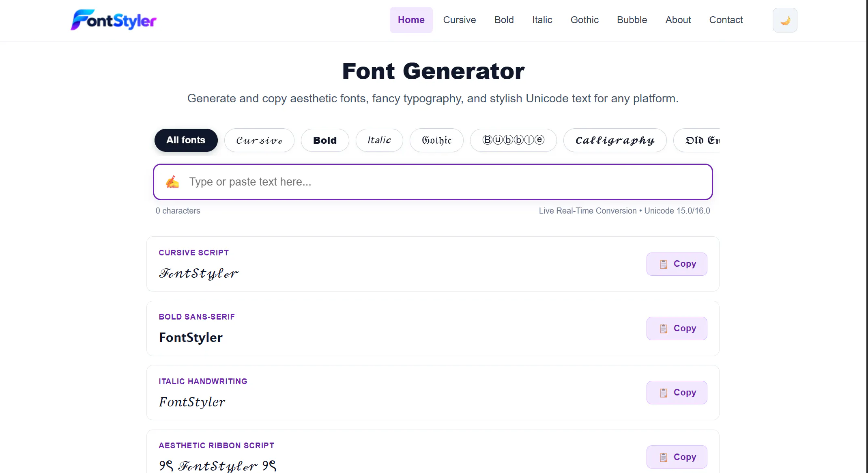Click 'Live Real-Time Conversion' status text
This screenshot has height=473, width=868.
pyautogui.click(x=587, y=211)
